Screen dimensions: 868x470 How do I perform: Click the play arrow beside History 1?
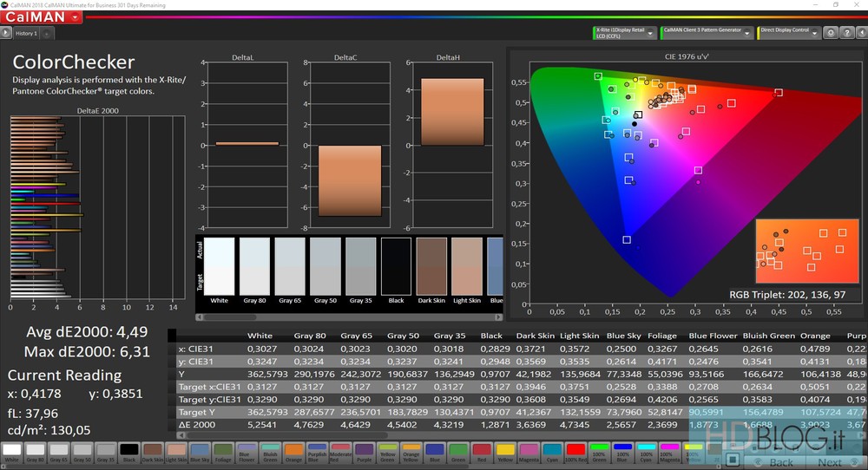pos(6,33)
